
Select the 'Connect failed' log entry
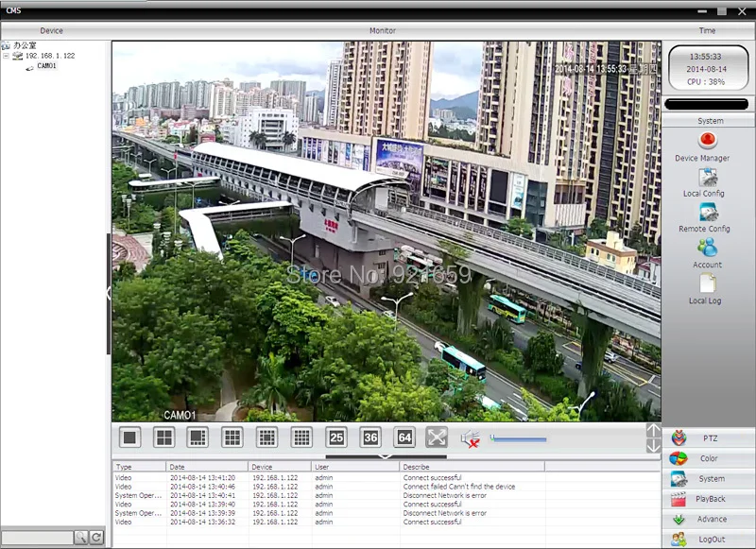click(387, 487)
